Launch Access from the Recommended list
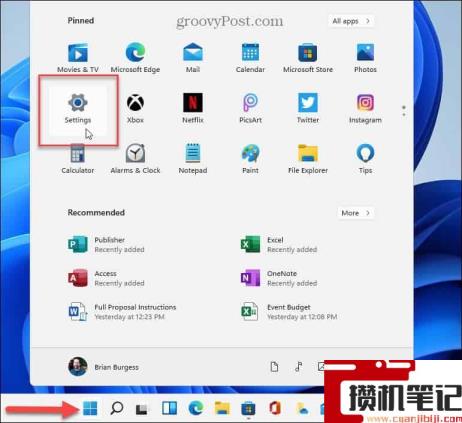The height and width of the screenshot is (423, 462). click(106, 278)
